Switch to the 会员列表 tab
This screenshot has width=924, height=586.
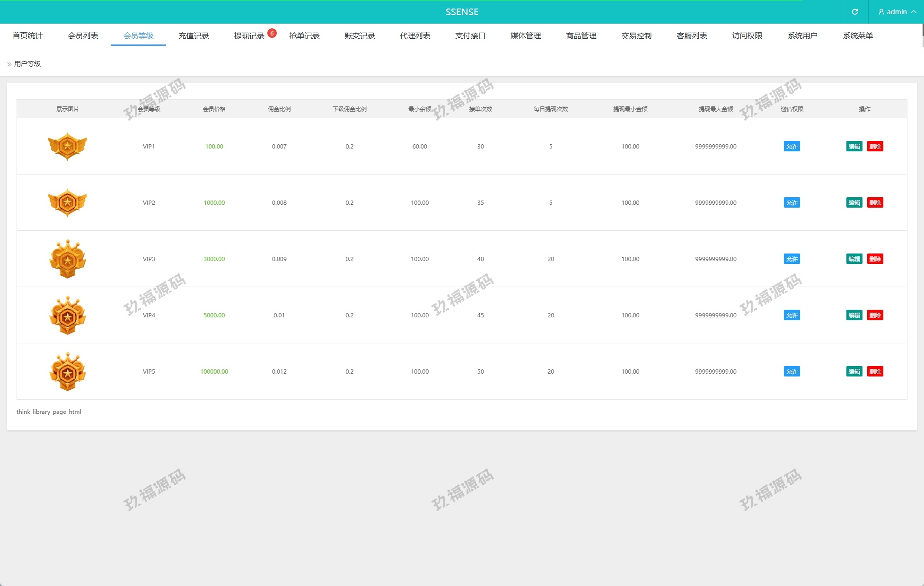[x=83, y=36]
